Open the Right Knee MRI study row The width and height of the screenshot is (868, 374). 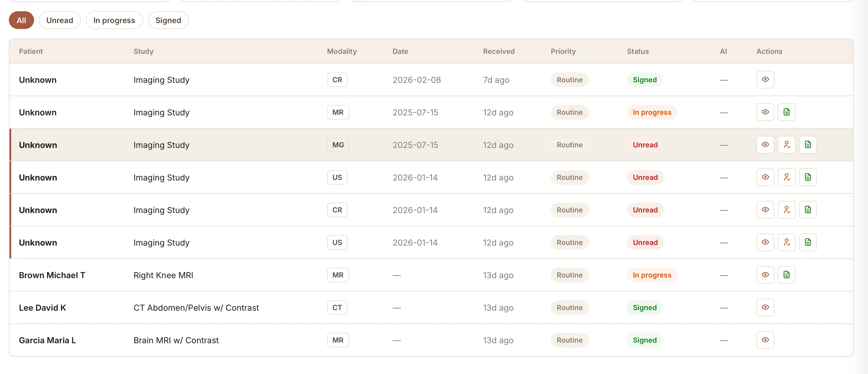point(431,275)
